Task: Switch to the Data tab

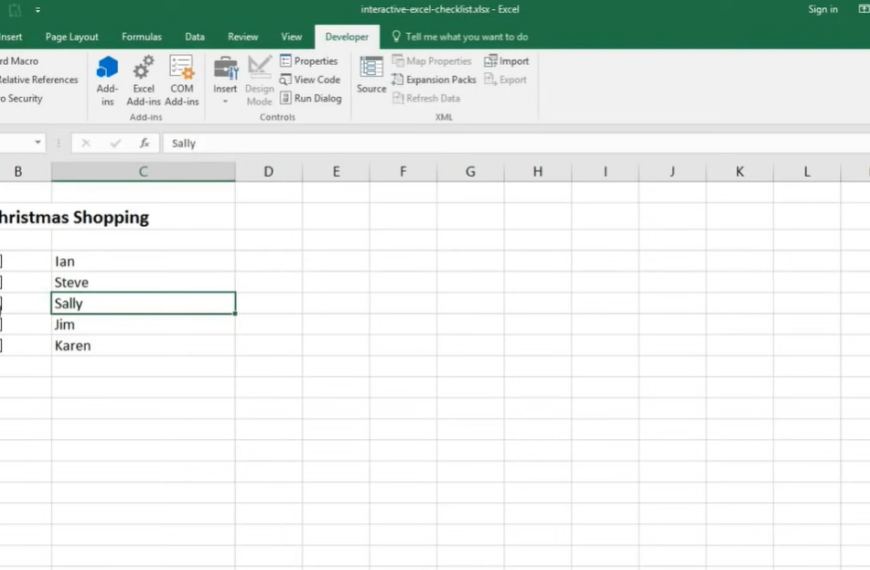Action: coord(195,37)
